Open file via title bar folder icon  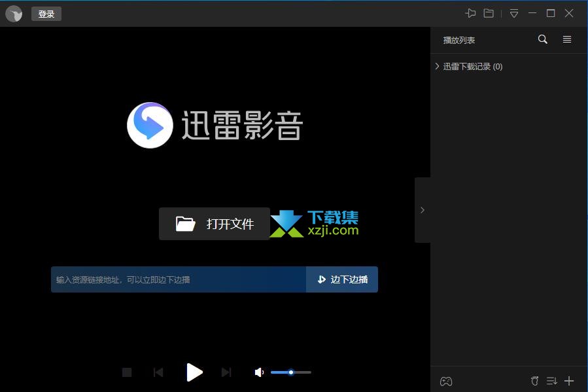489,14
